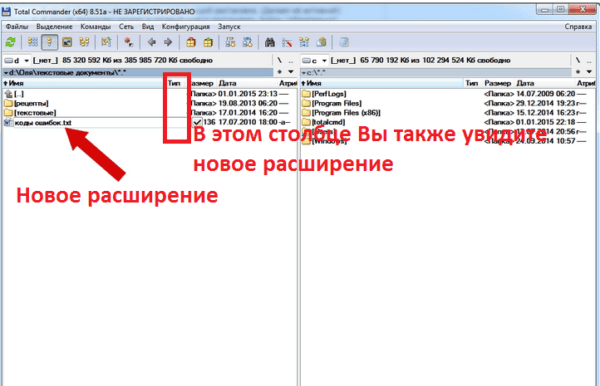Refresh the panel with the green arrows icon
600x386 pixels.
tap(11, 42)
